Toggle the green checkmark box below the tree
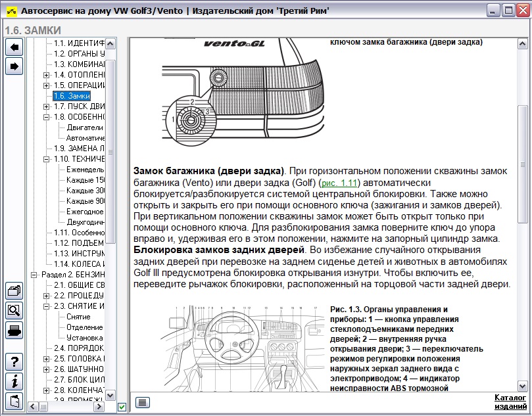Screen dimensions: 532x416 tap(122, 407)
